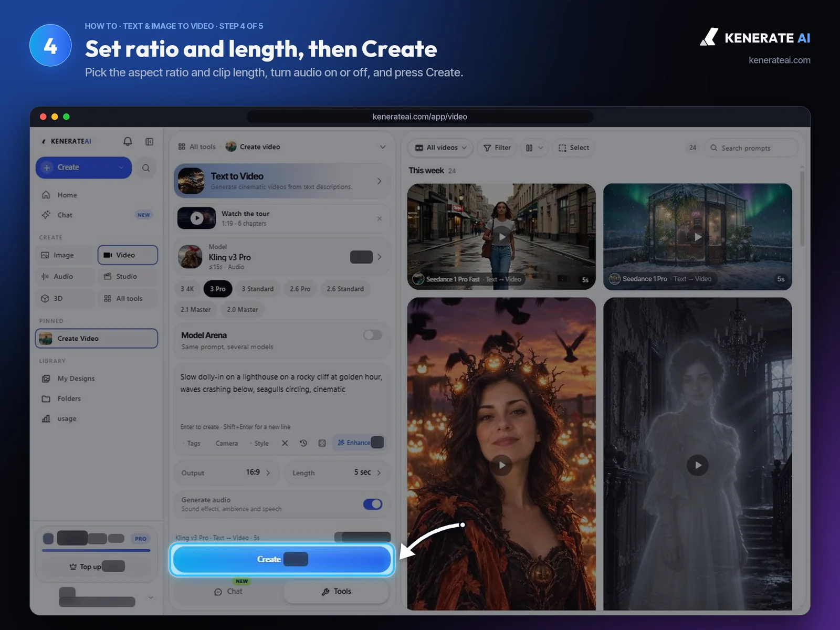The height and width of the screenshot is (630, 840).
Task: Expand the blue Create dropdown
Action: tap(121, 167)
